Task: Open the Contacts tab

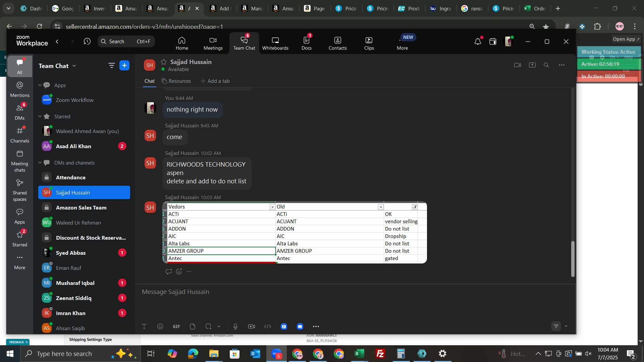Action: 337,43
